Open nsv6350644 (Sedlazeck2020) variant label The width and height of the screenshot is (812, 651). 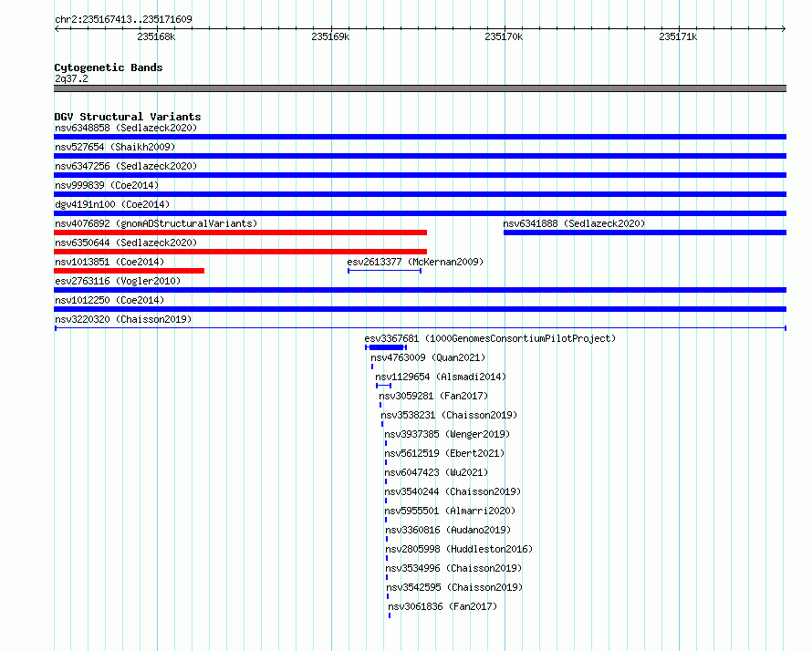[x=126, y=243]
